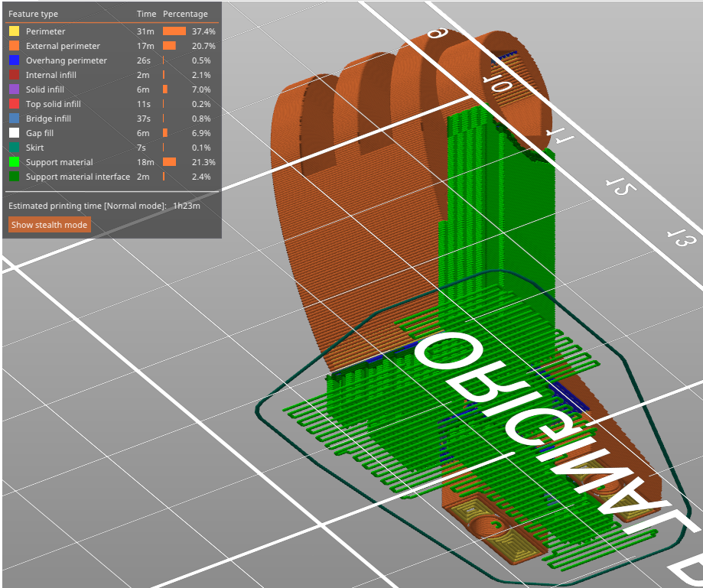
Task: Click the Perimeter time value 31m
Action: [x=145, y=31]
